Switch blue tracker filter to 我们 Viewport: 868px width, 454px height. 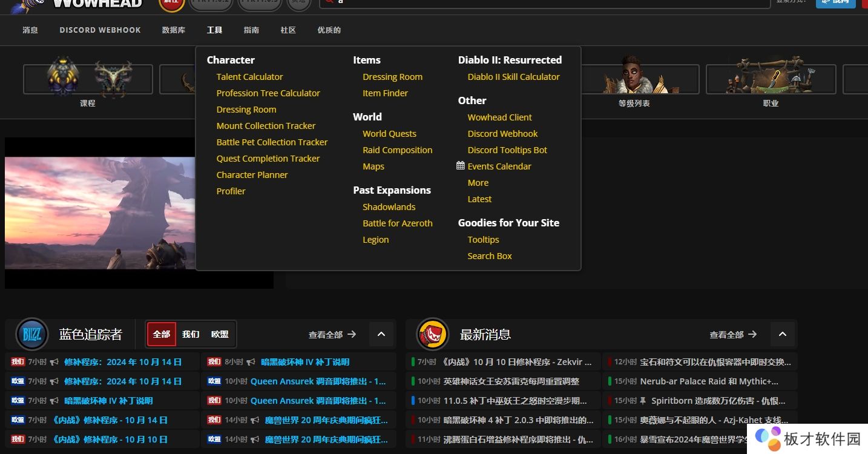(x=191, y=334)
